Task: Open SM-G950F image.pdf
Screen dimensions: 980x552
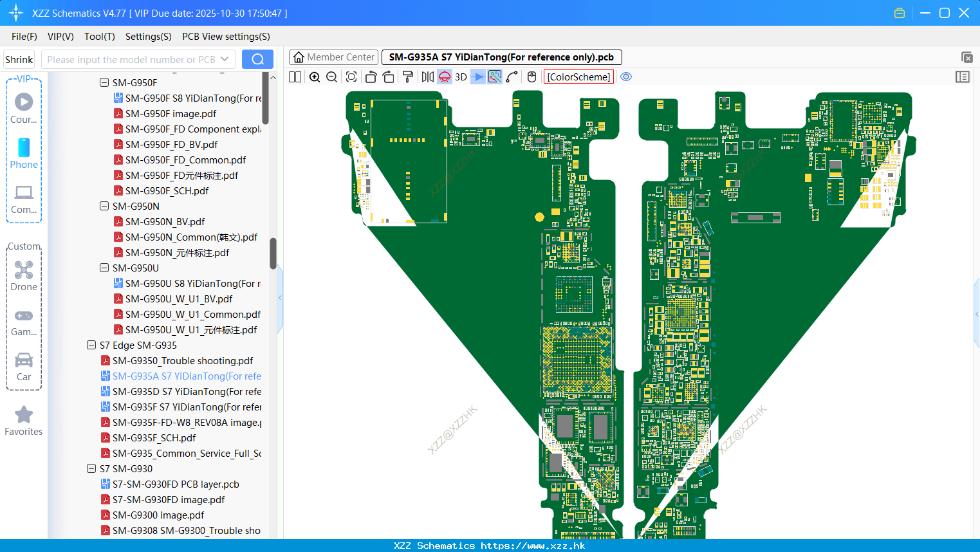Action: (x=171, y=113)
